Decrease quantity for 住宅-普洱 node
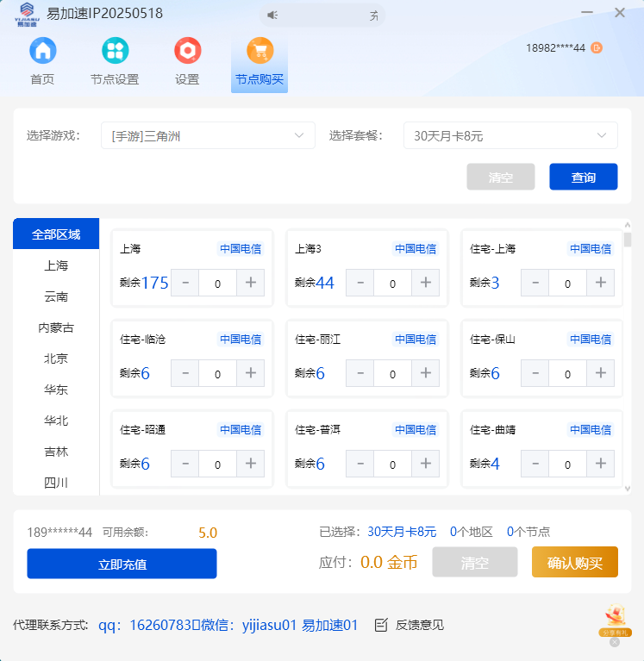The image size is (644, 661). (360, 464)
